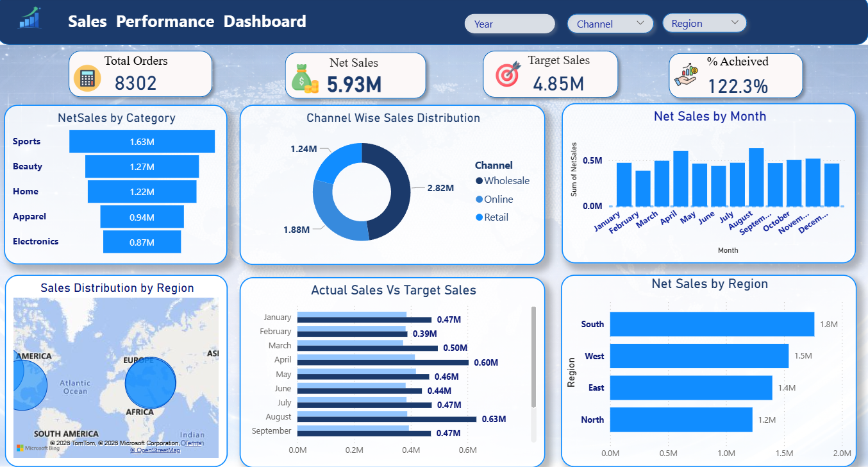Click the Target Sales value 4.85M
868x467 pixels.
(x=558, y=83)
